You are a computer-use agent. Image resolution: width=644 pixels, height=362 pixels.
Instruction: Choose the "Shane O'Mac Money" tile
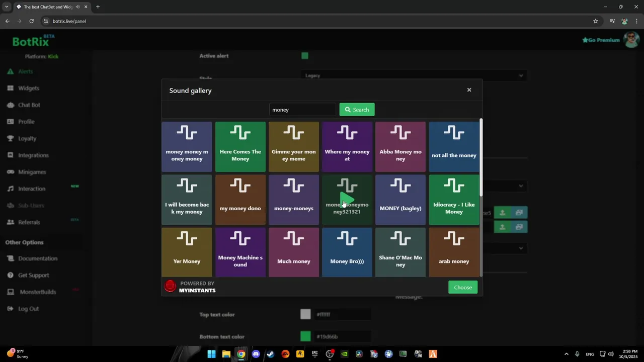[400, 252]
